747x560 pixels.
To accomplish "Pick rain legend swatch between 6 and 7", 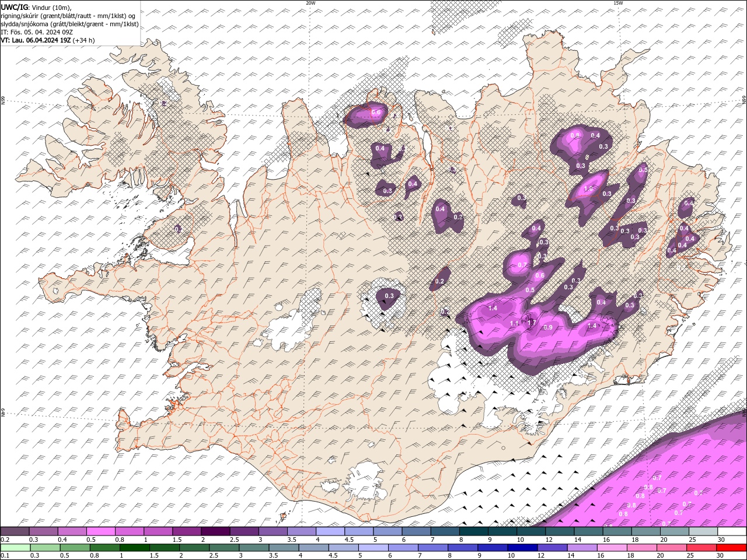I will coord(403,548).
